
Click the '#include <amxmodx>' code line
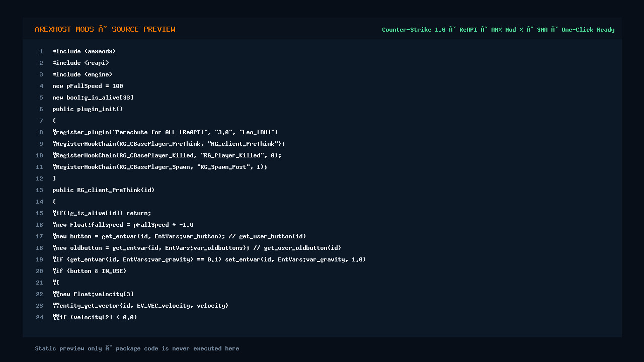click(x=84, y=51)
